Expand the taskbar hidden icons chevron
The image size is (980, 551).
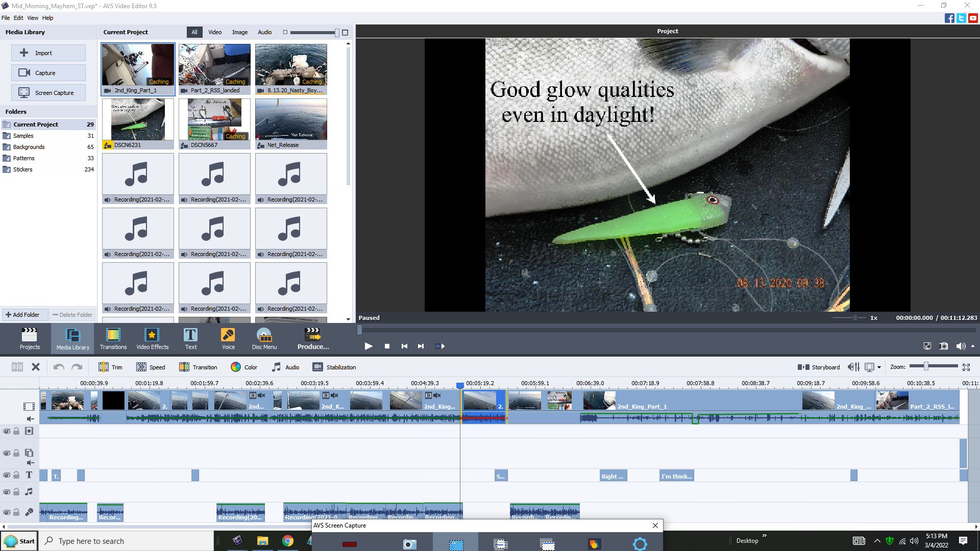click(x=877, y=541)
